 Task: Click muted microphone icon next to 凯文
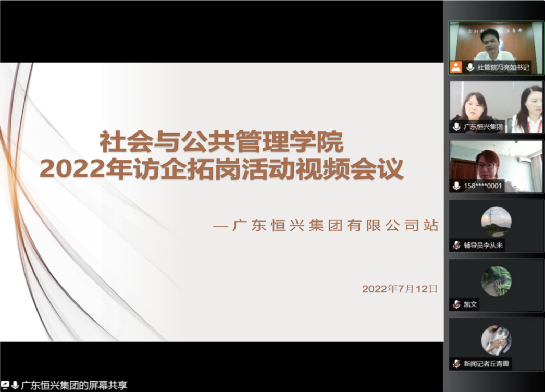click(x=456, y=304)
